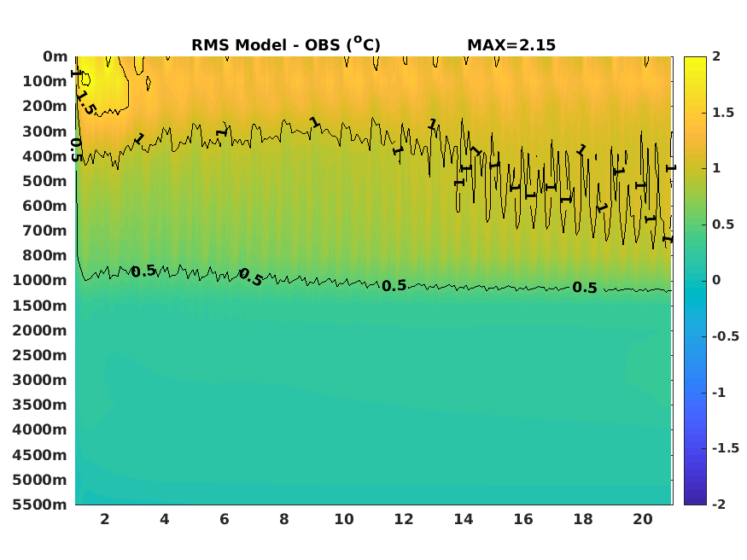Click the x-axis tick label "18"
The height and width of the screenshot is (560, 747).
[583, 519]
